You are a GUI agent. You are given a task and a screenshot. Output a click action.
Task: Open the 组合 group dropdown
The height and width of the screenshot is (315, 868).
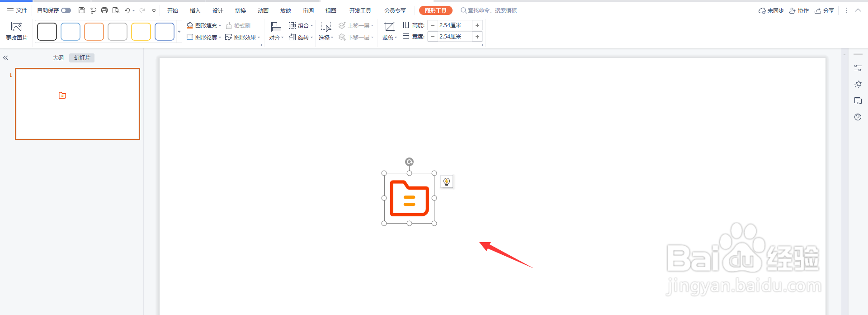click(x=301, y=25)
